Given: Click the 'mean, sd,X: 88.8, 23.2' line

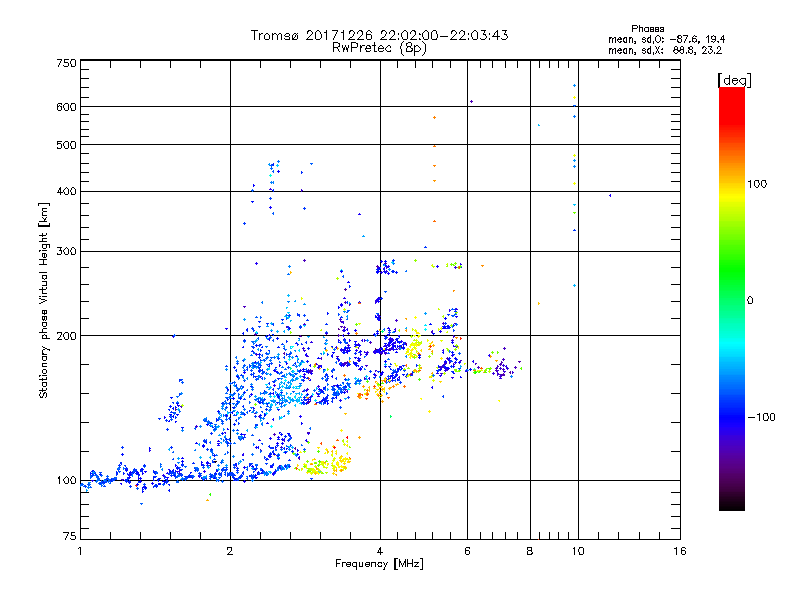Looking at the screenshot, I should pos(665,50).
